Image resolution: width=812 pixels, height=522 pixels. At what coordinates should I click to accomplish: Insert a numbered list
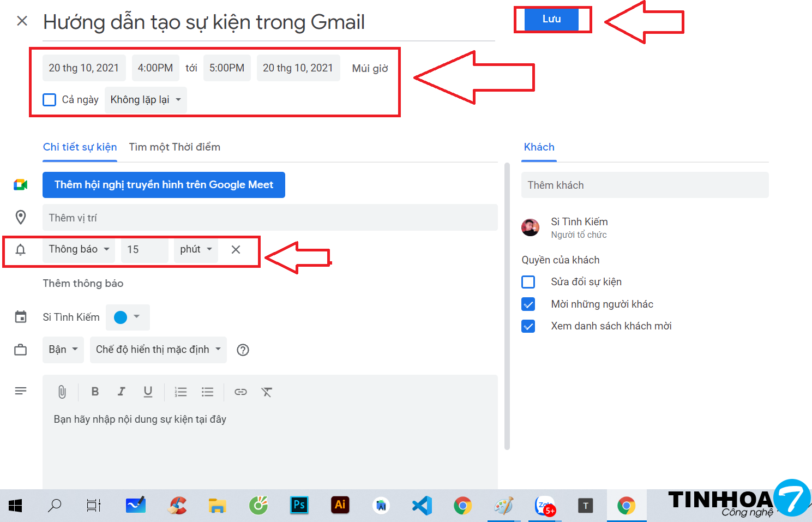point(181,392)
